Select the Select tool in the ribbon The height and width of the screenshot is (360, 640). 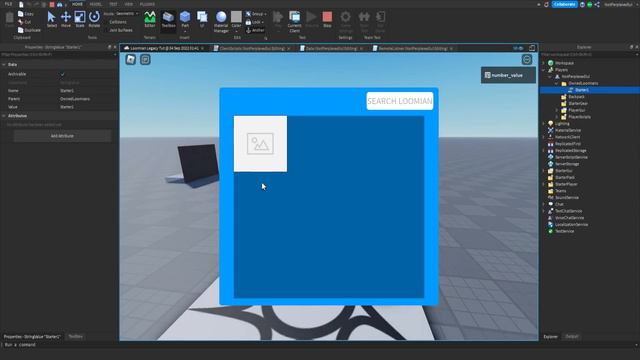(x=51, y=19)
